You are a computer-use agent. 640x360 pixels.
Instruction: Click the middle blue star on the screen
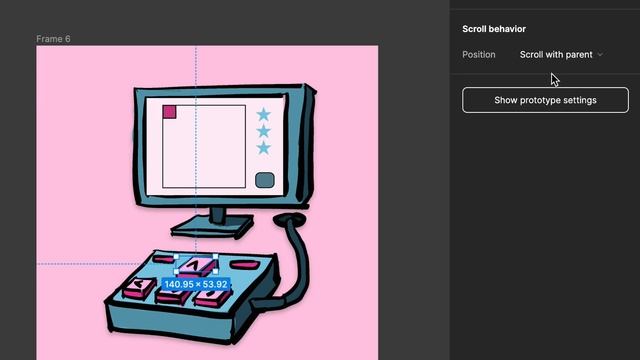[x=264, y=131]
